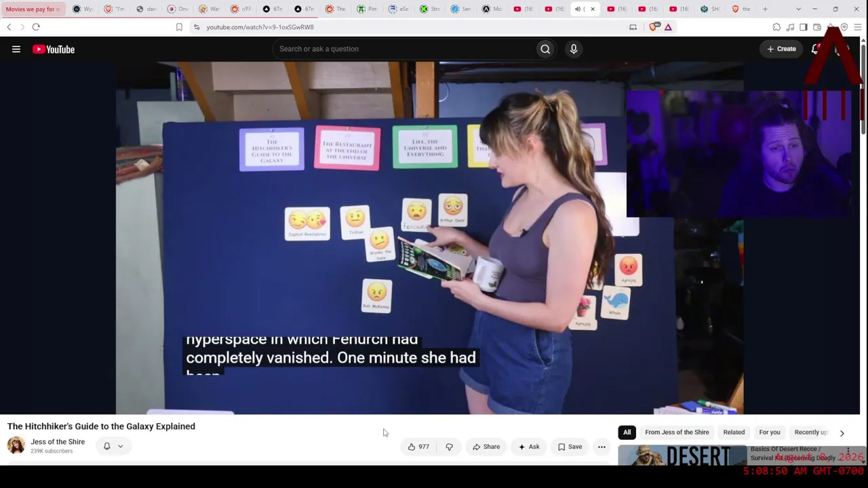Open the YouTube guide hamburger menu

(16, 49)
